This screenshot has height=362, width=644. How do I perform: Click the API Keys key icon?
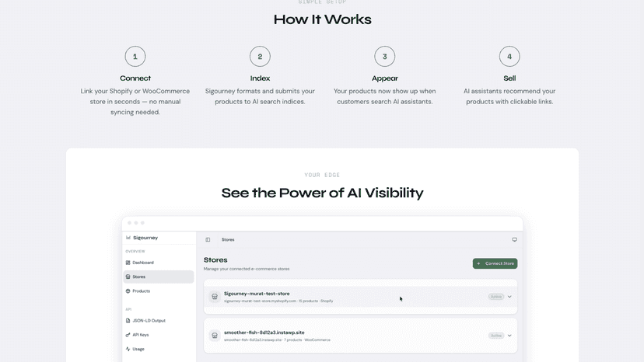[128, 335]
